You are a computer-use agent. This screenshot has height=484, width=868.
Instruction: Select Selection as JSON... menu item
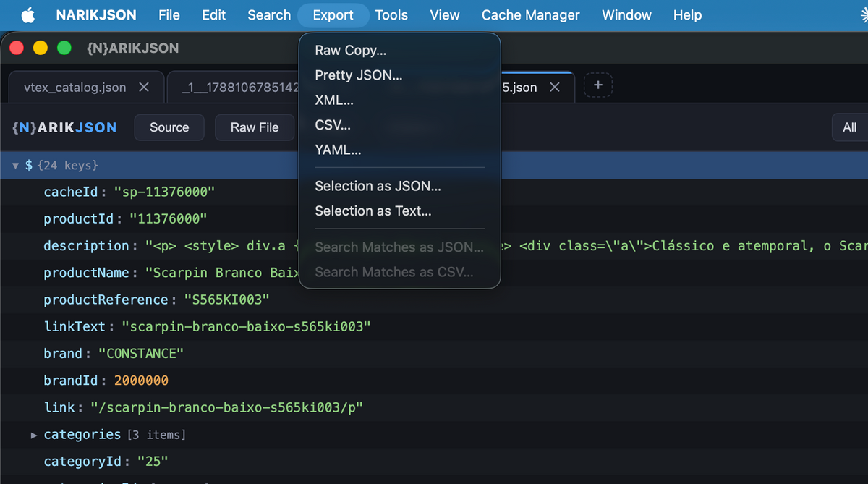400,187
